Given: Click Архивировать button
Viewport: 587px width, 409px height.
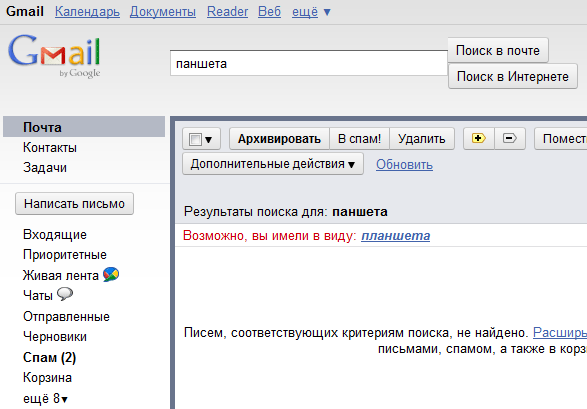Looking at the screenshot, I should point(279,138).
